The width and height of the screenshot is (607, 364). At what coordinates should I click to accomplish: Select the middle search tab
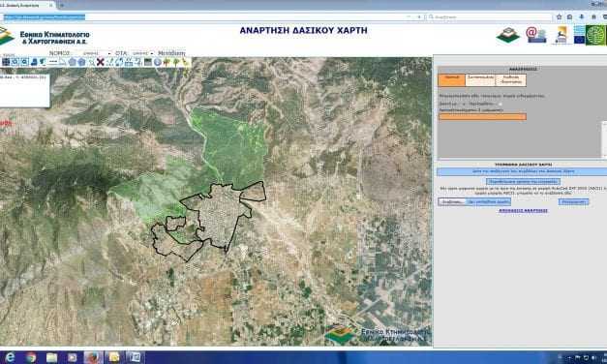[x=480, y=79]
